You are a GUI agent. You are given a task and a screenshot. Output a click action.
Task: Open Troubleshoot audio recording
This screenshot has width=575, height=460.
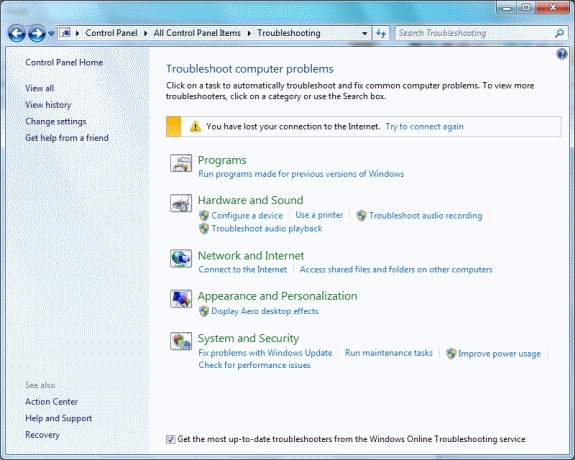click(x=425, y=216)
